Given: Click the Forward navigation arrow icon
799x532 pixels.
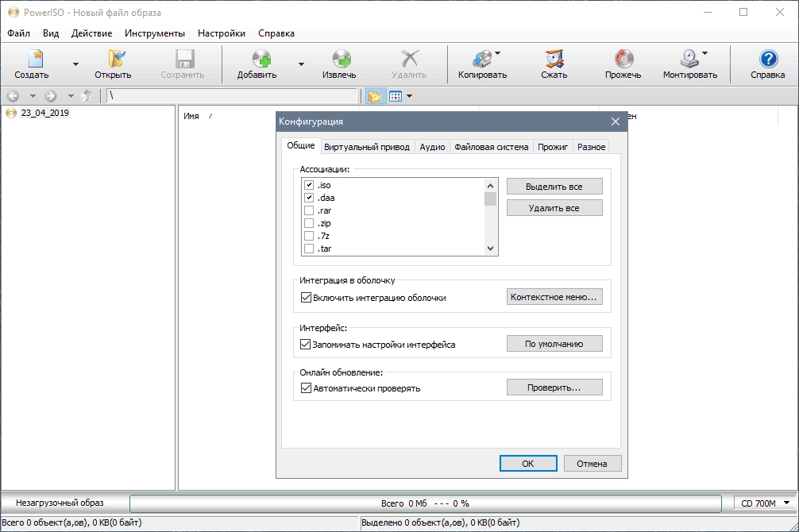Looking at the screenshot, I should point(51,96).
